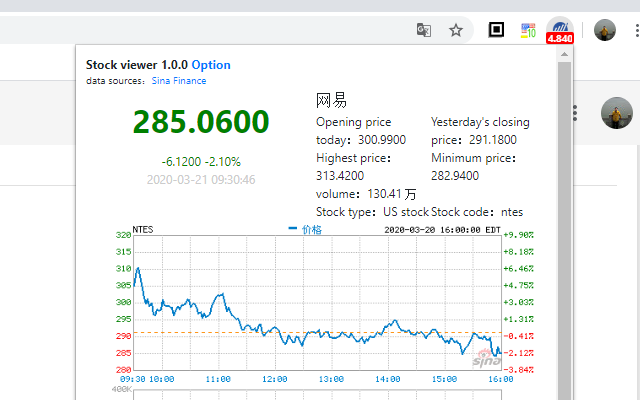
Task: Click the scrollbar up arrow in popup
Action: (564, 54)
